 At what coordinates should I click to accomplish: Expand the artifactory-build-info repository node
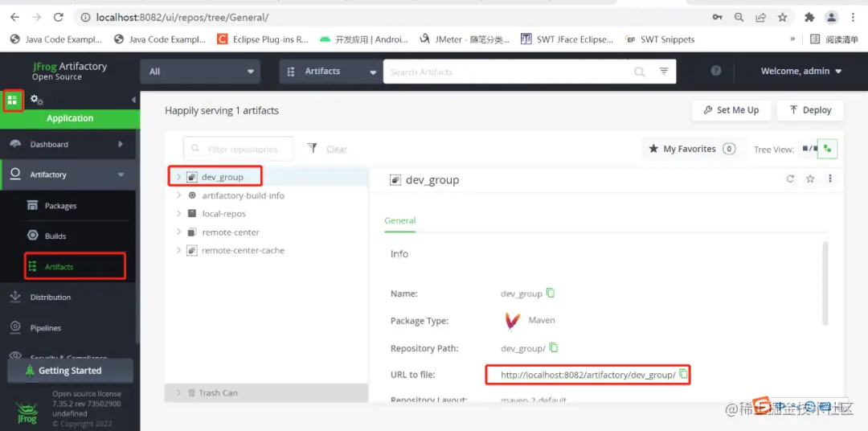coord(178,195)
